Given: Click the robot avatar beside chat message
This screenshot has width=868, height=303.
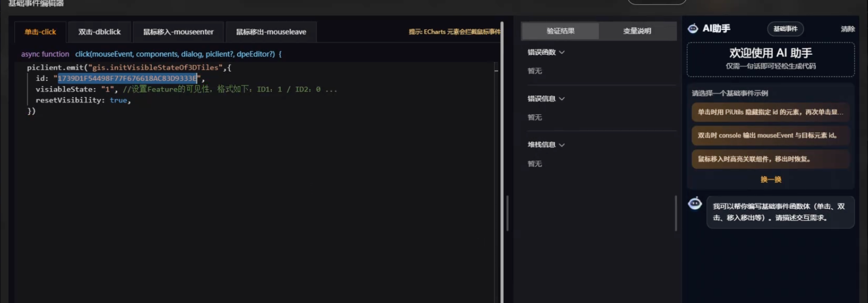Looking at the screenshot, I should (695, 203).
